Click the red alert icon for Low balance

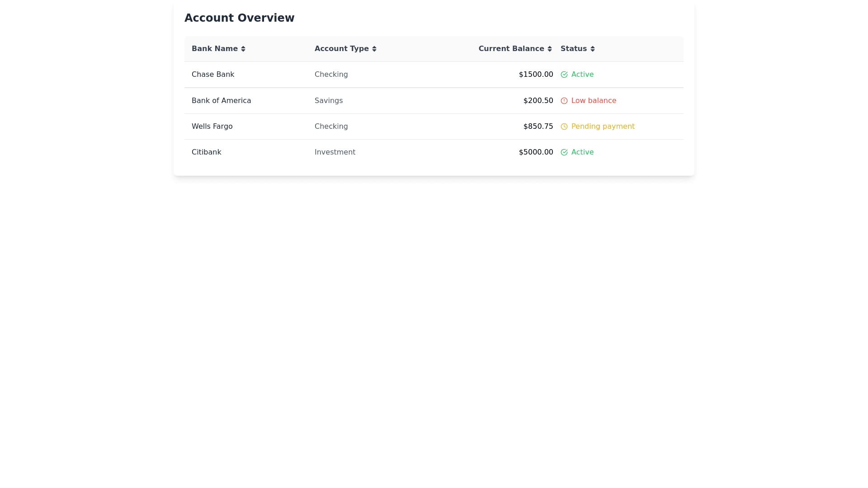(x=564, y=101)
